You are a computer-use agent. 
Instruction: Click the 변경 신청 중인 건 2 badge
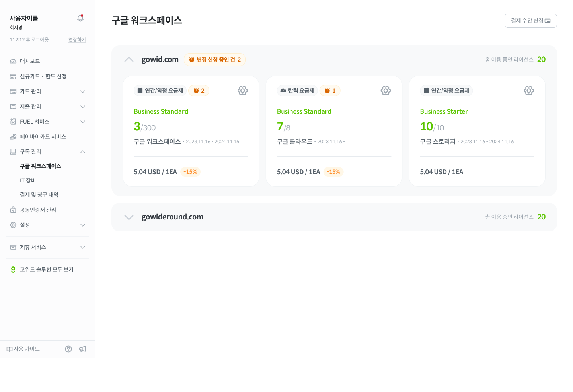(x=215, y=60)
